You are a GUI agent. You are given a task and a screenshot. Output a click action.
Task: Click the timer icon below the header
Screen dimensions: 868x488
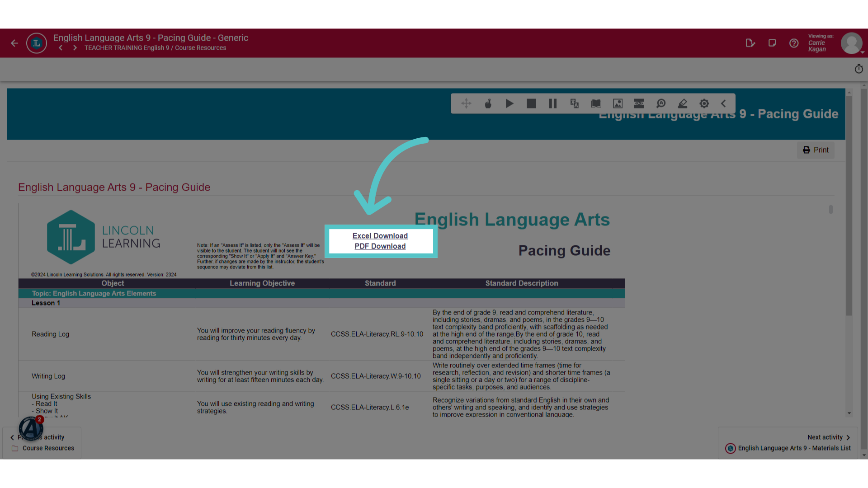pyautogui.click(x=859, y=69)
